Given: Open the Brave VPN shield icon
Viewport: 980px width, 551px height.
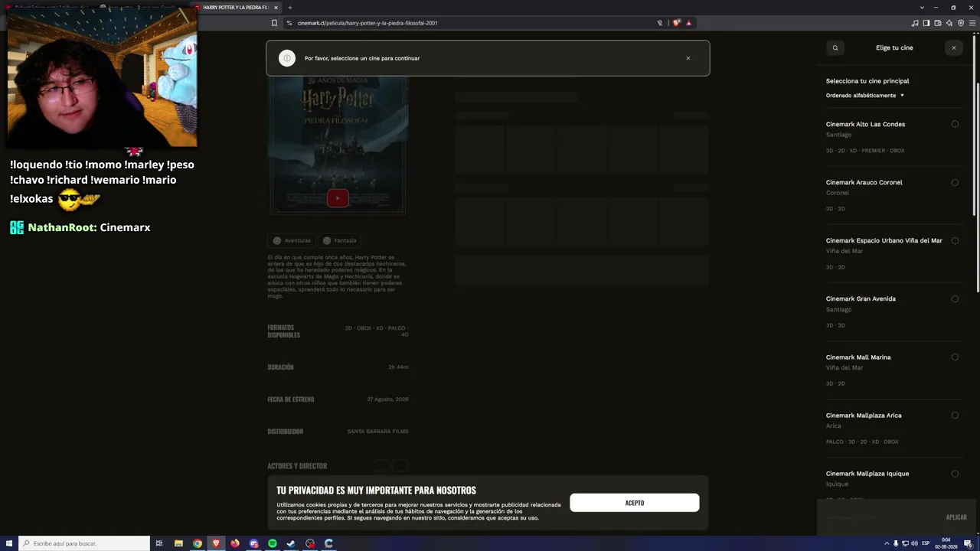Looking at the screenshot, I should pos(961,23).
